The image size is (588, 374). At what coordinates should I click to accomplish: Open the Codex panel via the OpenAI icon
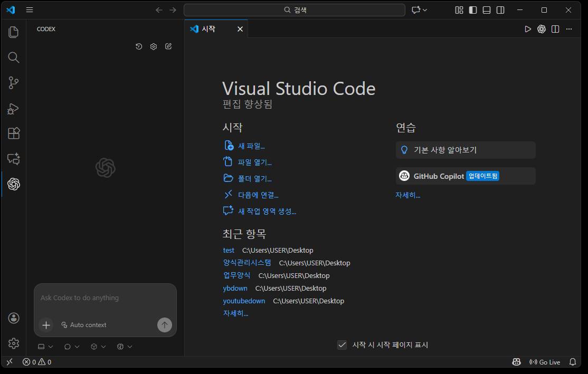point(13,184)
